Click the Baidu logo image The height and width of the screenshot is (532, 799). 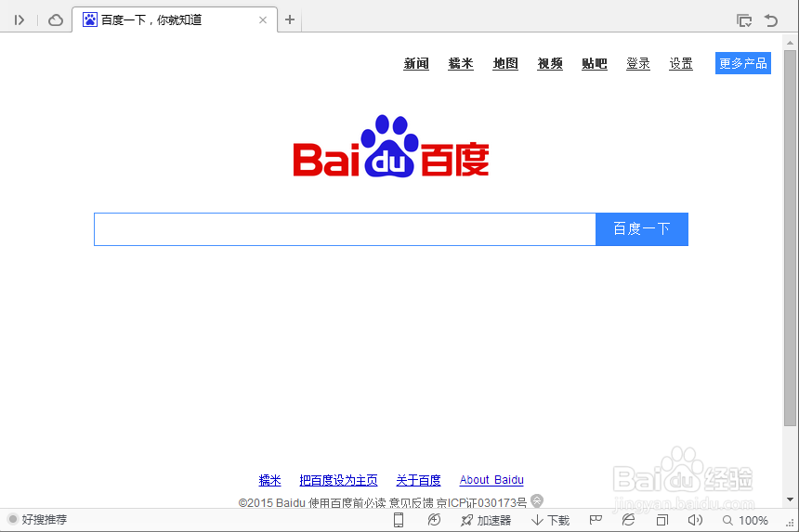[x=391, y=146]
